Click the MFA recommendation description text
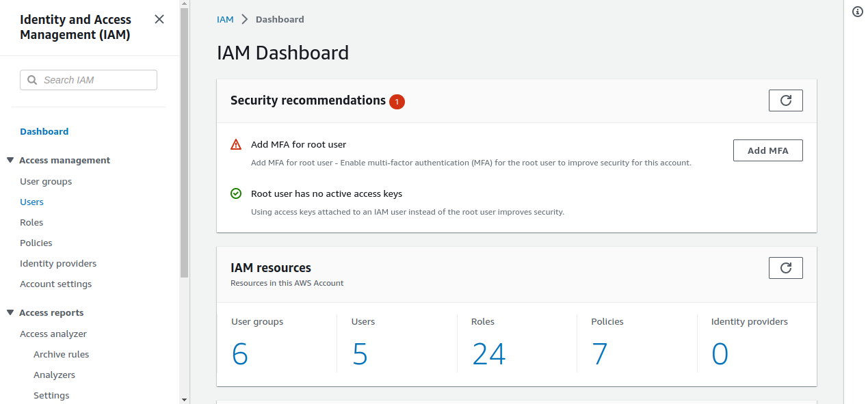 471,163
